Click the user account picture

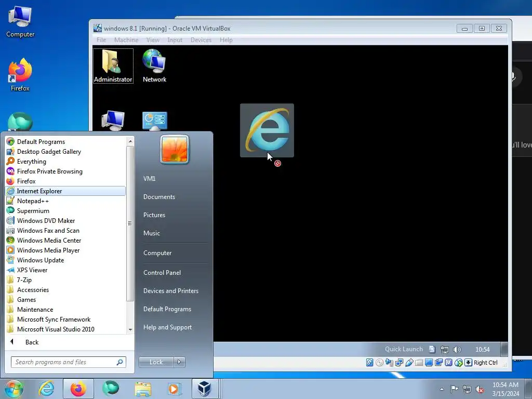pos(175,149)
